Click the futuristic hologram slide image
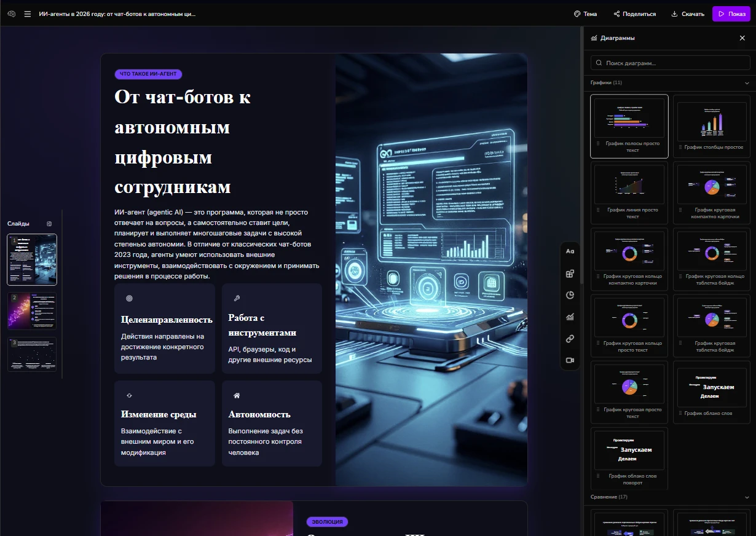 pos(431,270)
